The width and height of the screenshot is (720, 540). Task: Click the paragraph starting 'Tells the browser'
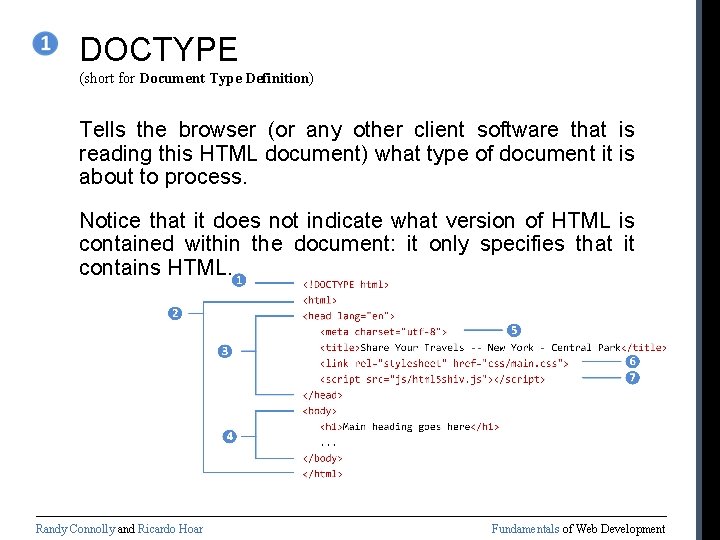357,153
